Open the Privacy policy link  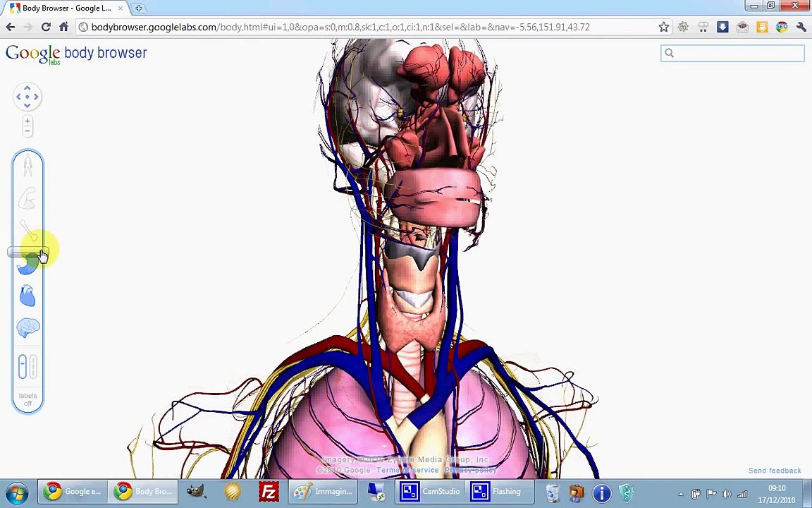[470, 470]
